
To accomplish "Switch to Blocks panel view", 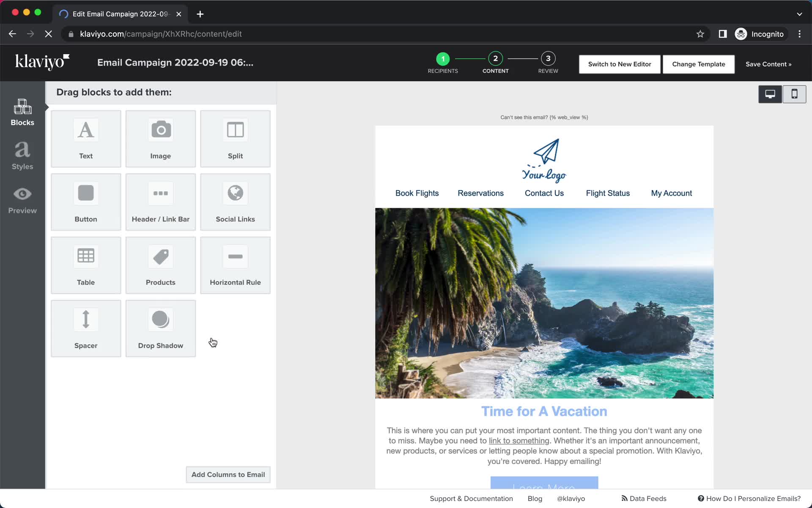I will [x=22, y=112].
